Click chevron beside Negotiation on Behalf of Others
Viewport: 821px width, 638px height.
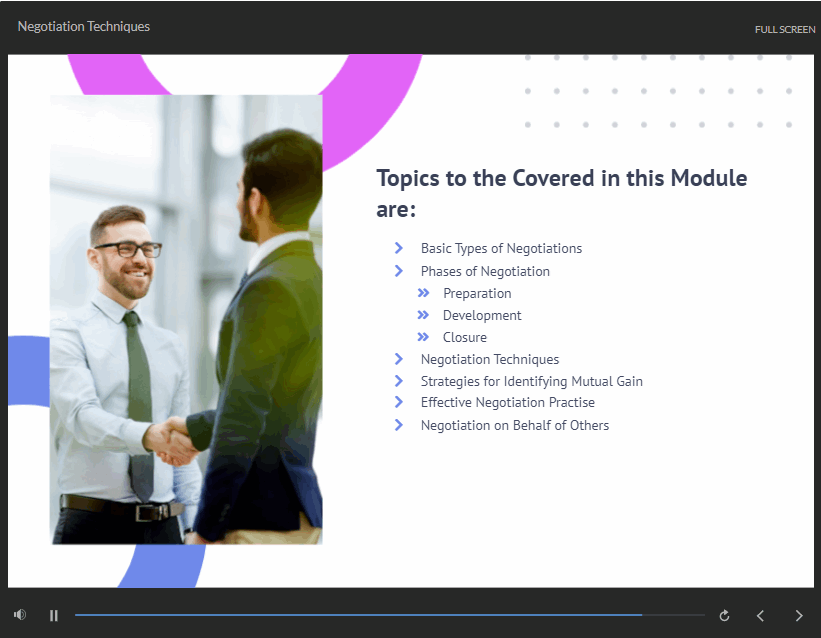click(x=398, y=425)
